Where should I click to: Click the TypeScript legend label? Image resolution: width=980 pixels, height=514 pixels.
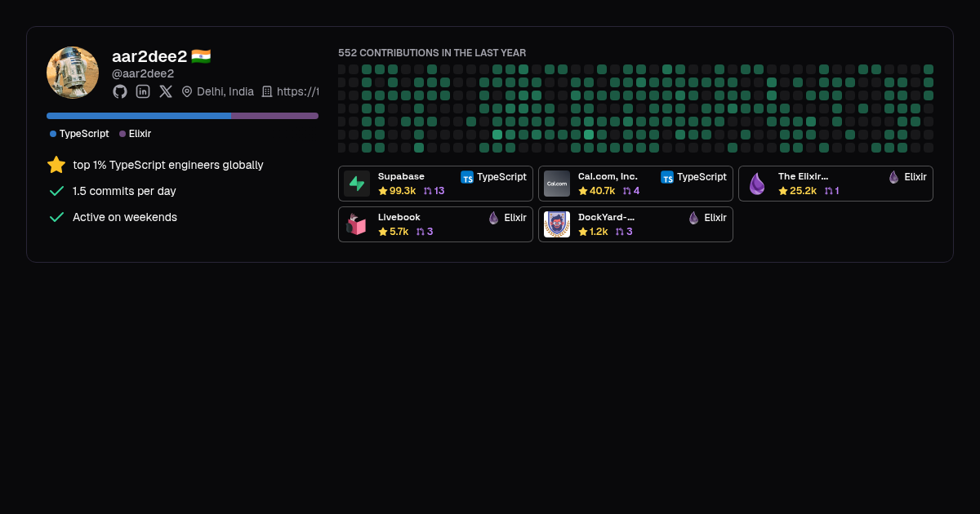[x=84, y=134]
